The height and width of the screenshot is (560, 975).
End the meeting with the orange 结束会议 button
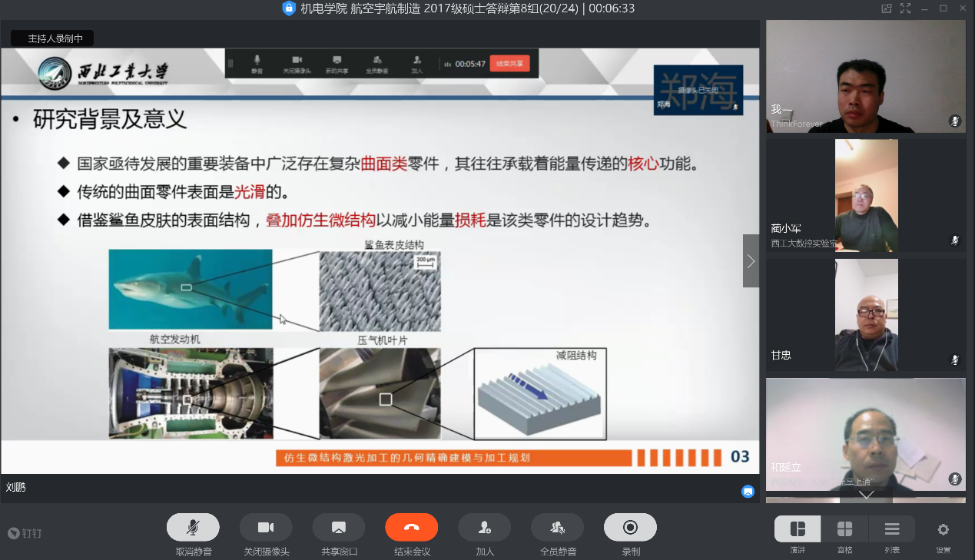pos(411,528)
